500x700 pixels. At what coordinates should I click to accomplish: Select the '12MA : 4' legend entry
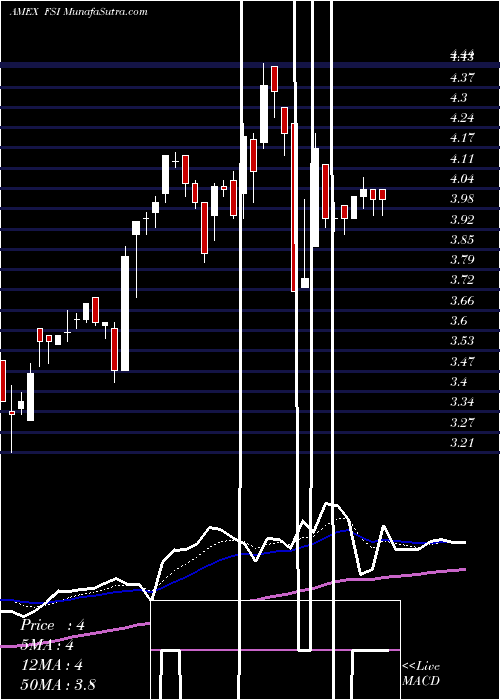[51, 665]
